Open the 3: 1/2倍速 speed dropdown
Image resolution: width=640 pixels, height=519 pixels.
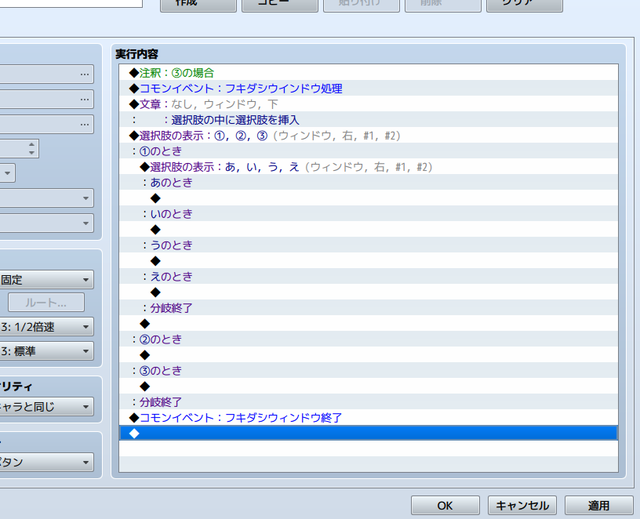pyautogui.click(x=47, y=326)
